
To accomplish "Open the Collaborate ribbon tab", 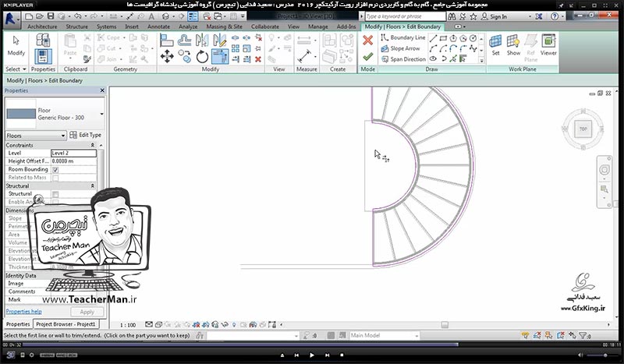I will tap(265, 27).
